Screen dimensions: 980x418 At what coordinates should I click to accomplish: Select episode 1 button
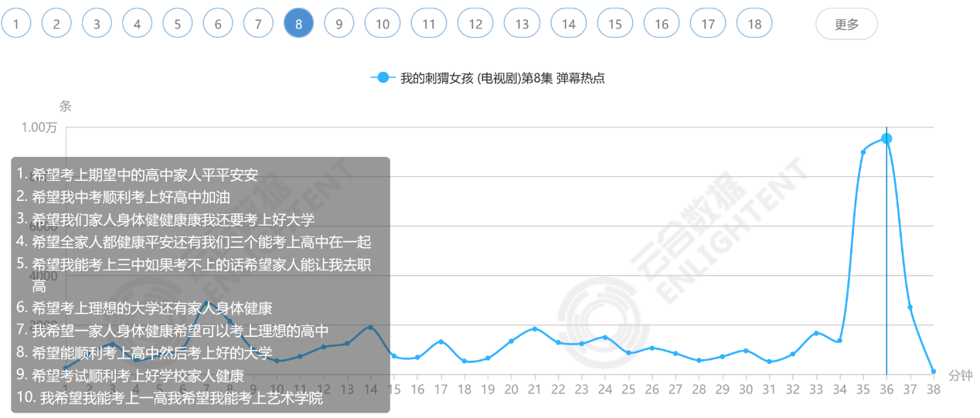click(16, 24)
